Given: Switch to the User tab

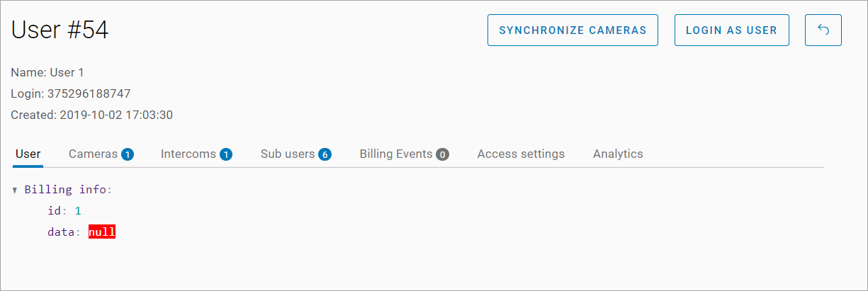Looking at the screenshot, I should coord(28,154).
